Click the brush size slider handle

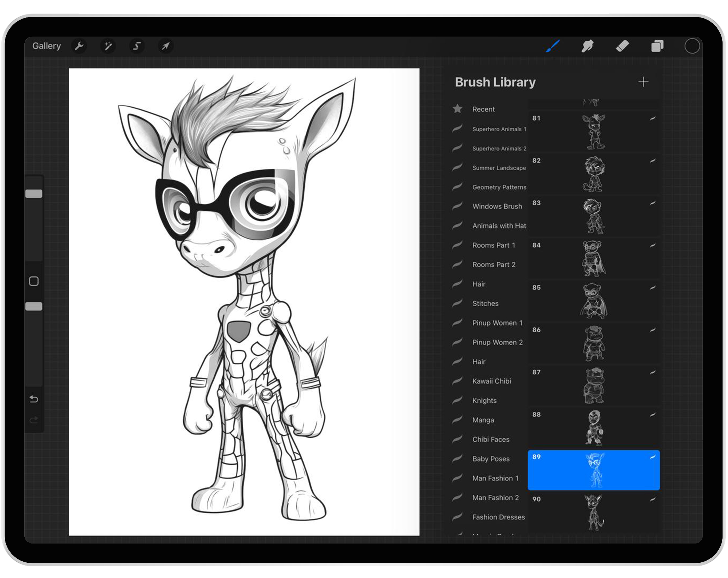(x=34, y=194)
